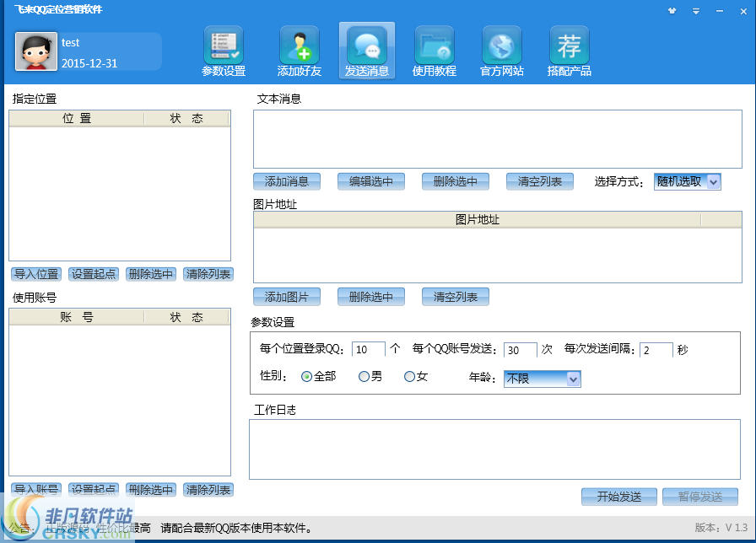Viewport: 756px width, 543px height.
Task: Click 账号 column header
Action: point(77,317)
